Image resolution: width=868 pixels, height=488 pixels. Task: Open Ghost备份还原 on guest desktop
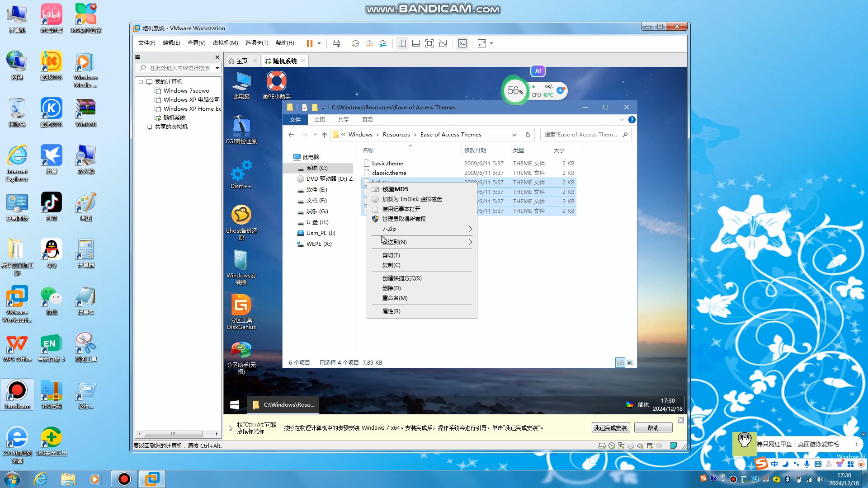[241, 222]
